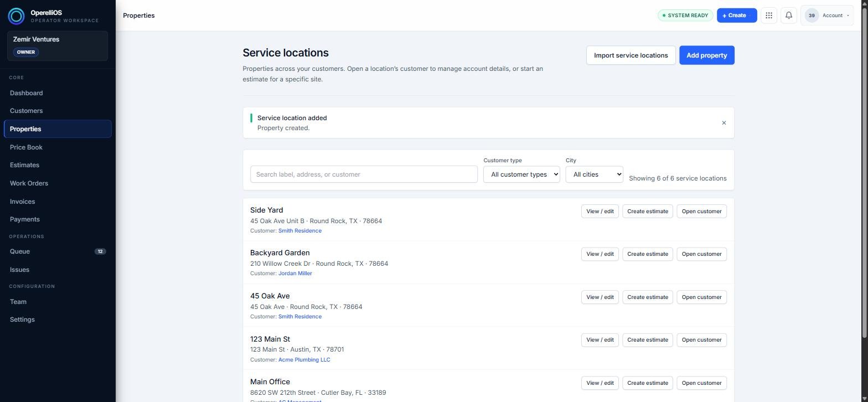
Task: Open customer for Side Yard
Action: tap(701, 212)
